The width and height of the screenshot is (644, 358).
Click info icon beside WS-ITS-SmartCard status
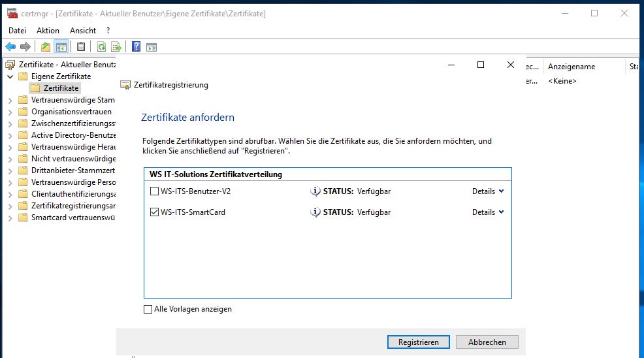[315, 212]
